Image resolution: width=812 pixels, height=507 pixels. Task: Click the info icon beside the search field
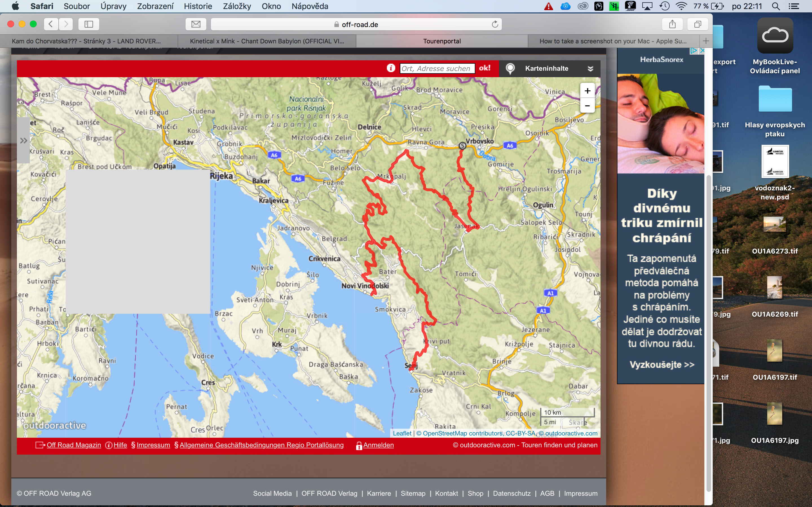390,68
